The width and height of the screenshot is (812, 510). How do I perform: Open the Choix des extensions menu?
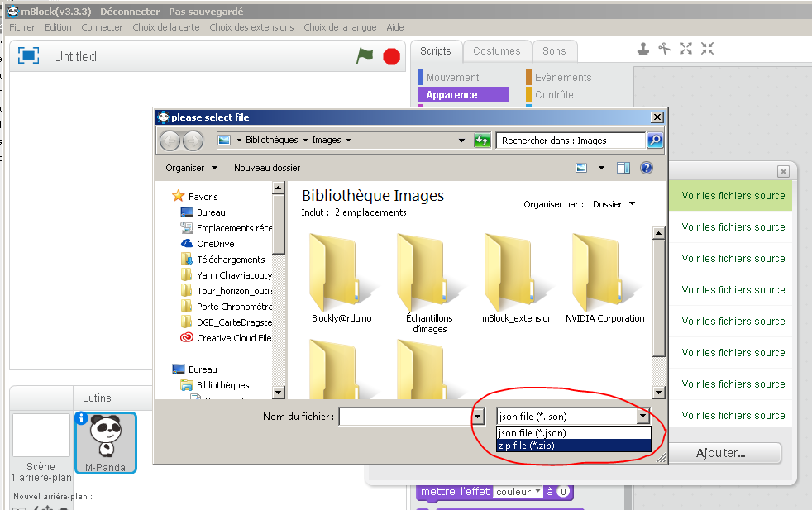point(251,27)
